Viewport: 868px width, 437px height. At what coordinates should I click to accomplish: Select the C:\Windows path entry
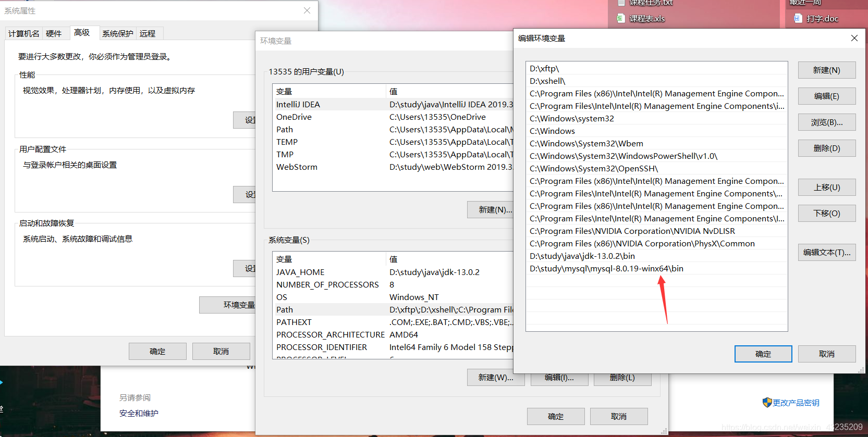[x=657, y=131]
